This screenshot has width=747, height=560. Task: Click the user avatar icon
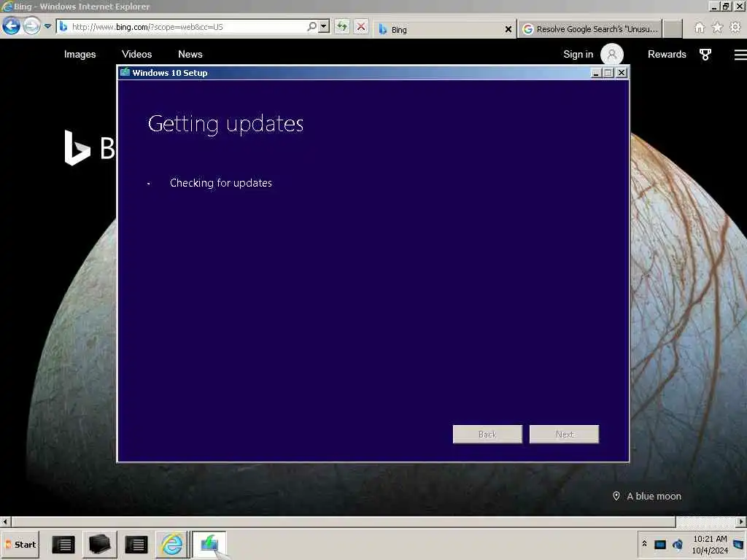coord(612,54)
